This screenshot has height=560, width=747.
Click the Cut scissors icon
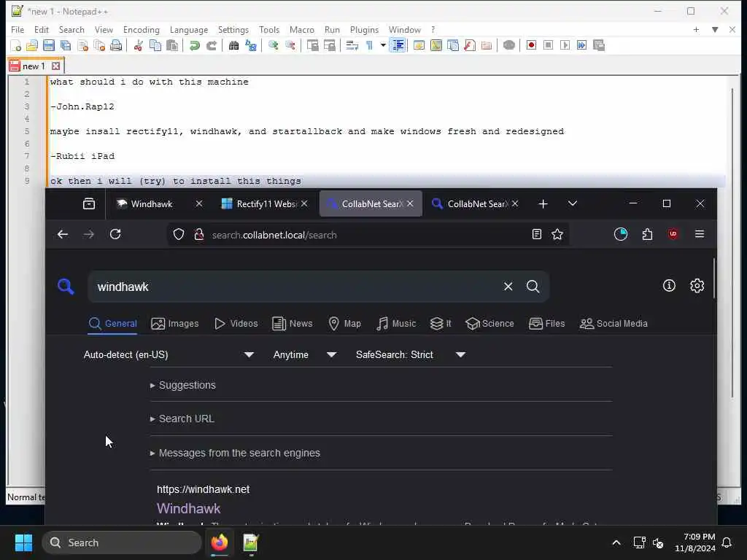pos(138,45)
